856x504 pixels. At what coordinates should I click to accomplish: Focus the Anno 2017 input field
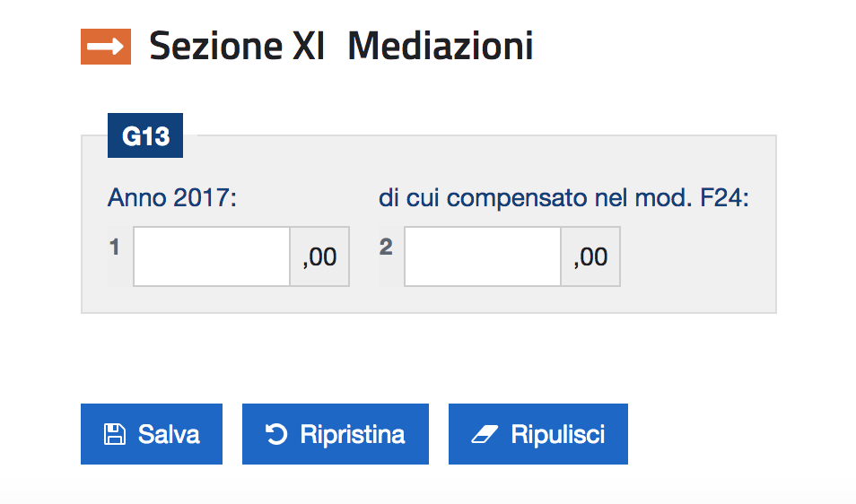(212, 256)
